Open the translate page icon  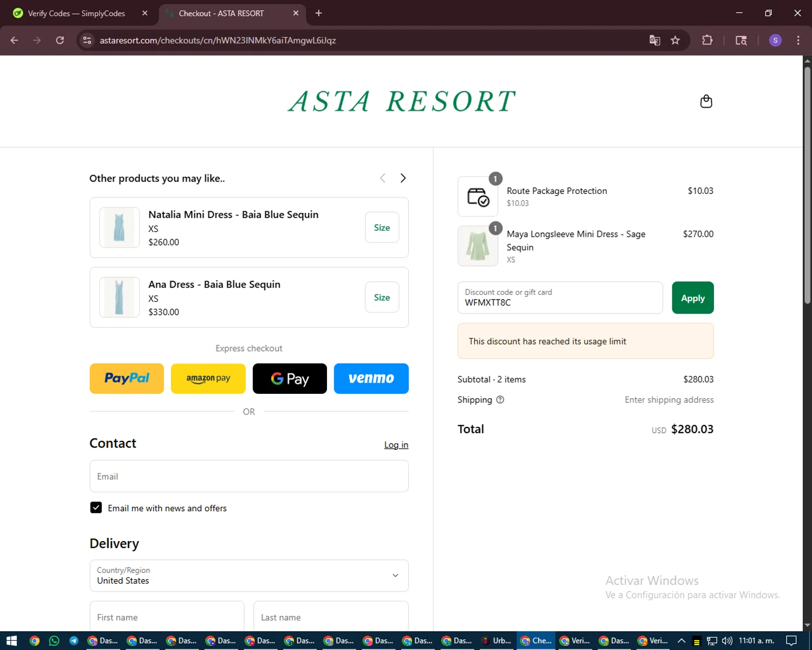click(654, 40)
